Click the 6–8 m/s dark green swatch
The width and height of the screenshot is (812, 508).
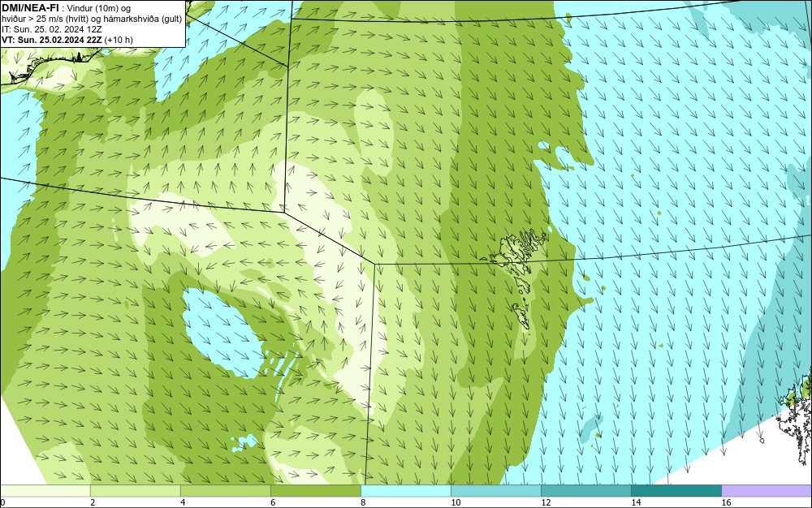(x=315, y=490)
